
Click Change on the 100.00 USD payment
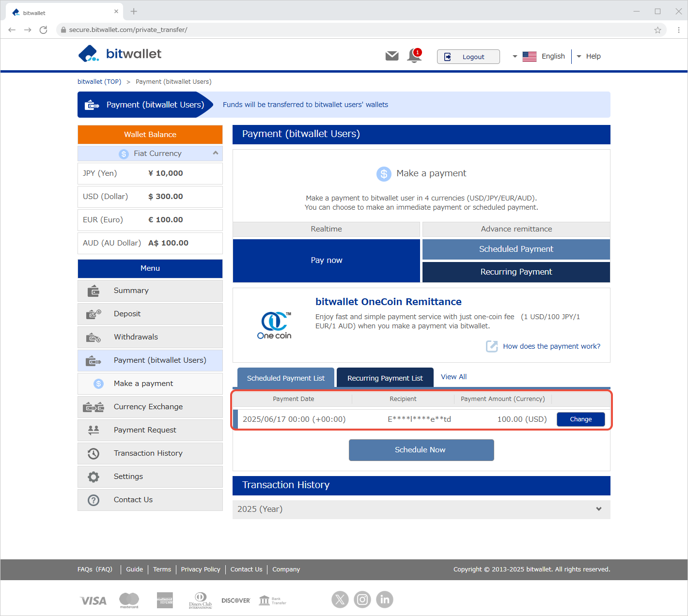point(581,419)
